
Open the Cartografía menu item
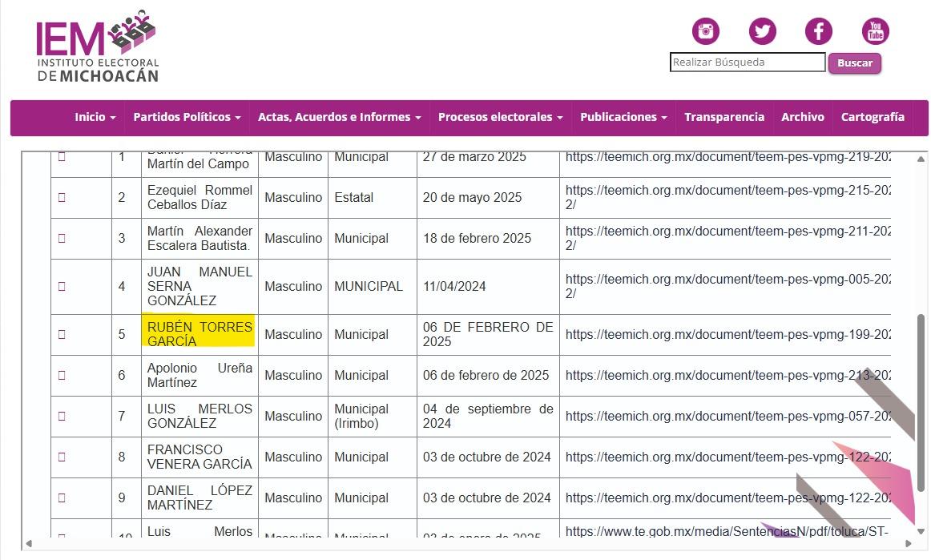(872, 117)
